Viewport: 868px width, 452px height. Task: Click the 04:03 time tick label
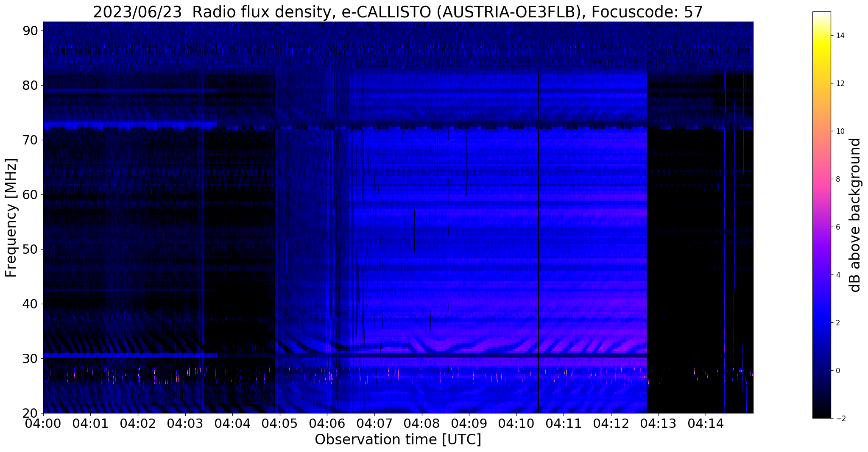click(x=185, y=423)
